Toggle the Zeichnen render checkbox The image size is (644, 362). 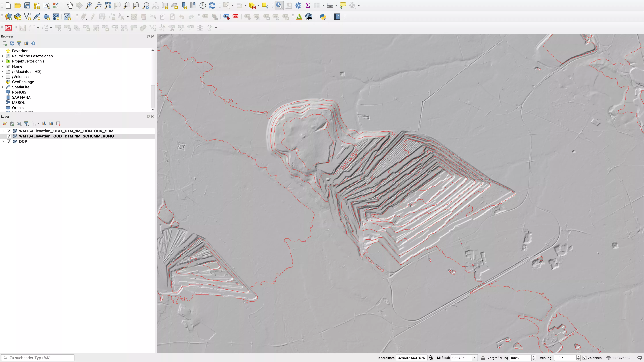(x=584, y=358)
